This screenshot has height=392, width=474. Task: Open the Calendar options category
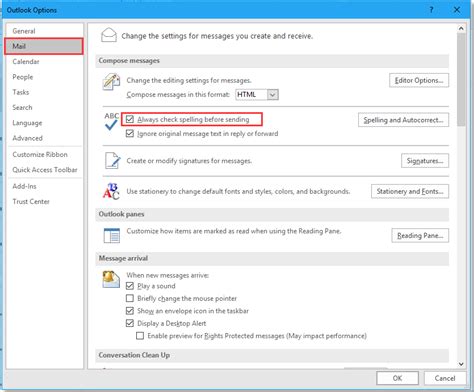[x=44, y=62]
